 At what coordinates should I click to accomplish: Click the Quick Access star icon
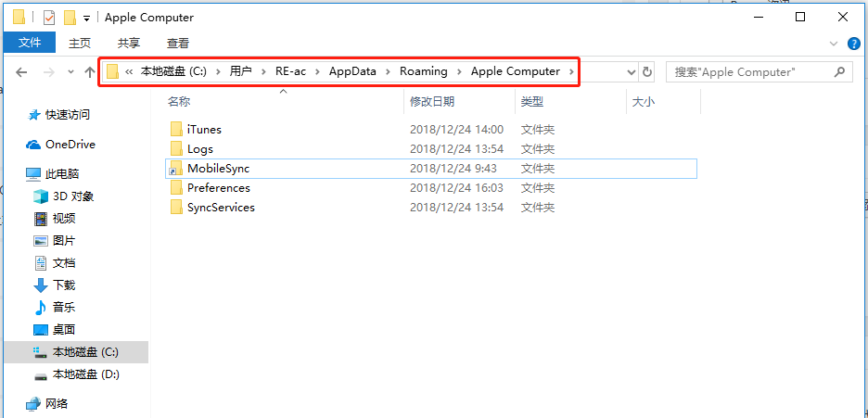coord(34,115)
